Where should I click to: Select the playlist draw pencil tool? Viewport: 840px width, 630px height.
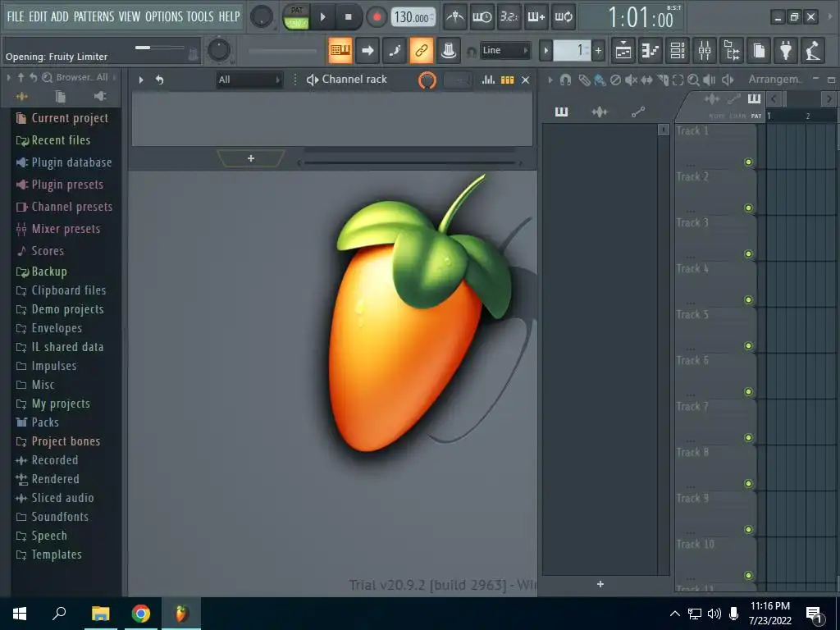tap(584, 80)
